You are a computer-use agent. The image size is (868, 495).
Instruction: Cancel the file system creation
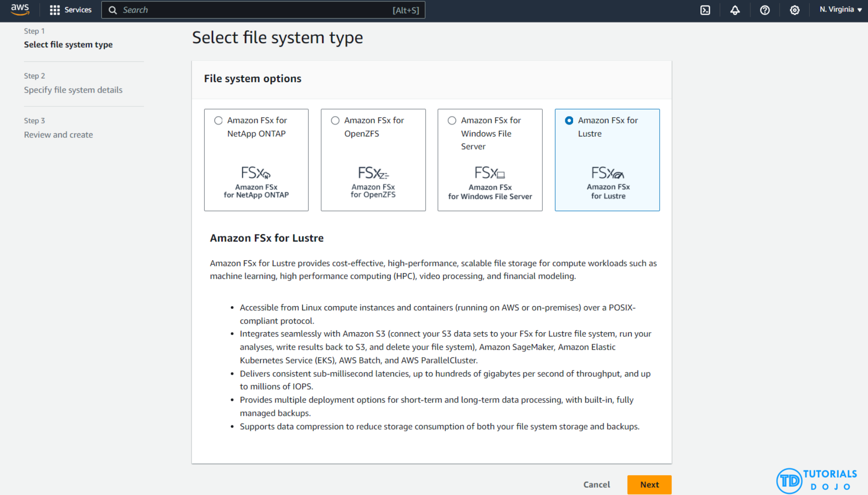click(x=596, y=484)
